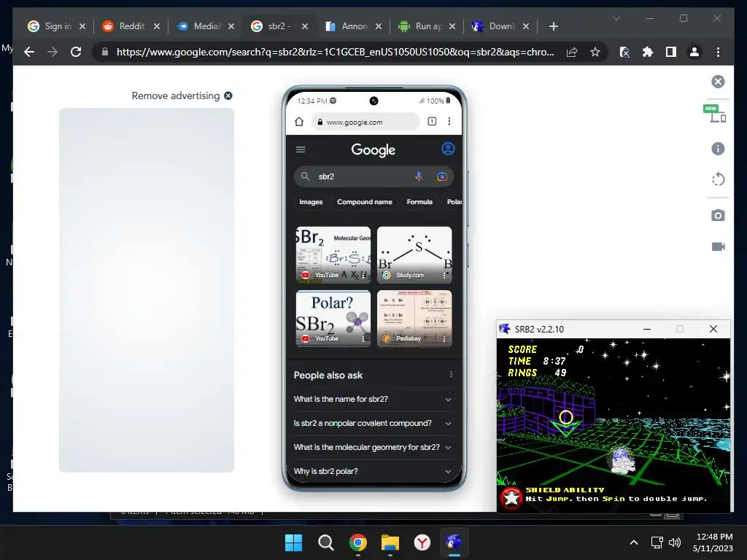Toggle the Chrome side panel
Screen dimensions: 747x560
pyautogui.click(x=671, y=52)
